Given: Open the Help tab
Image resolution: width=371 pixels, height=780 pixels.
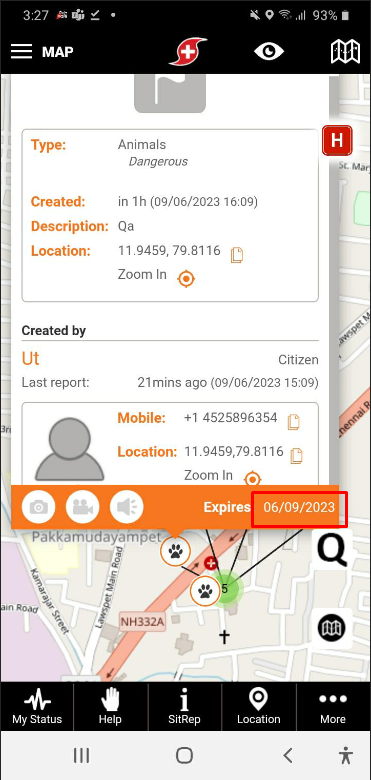Looking at the screenshot, I should tap(110, 706).
